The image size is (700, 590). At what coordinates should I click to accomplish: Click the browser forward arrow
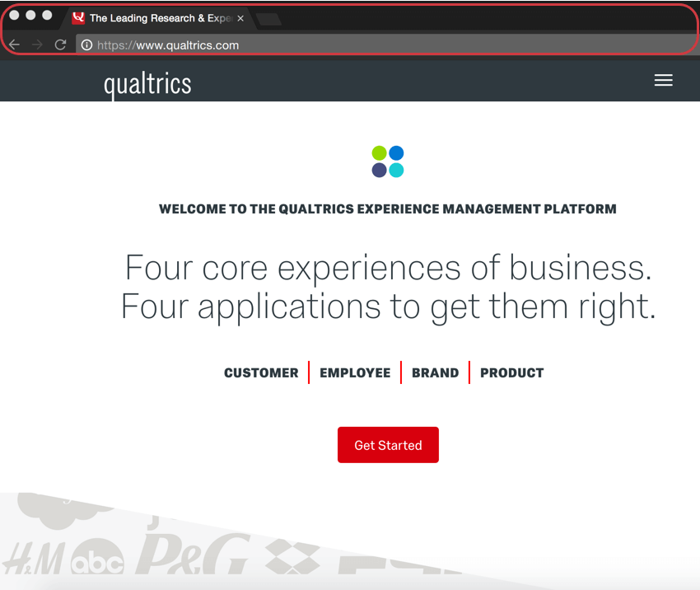pyautogui.click(x=37, y=44)
